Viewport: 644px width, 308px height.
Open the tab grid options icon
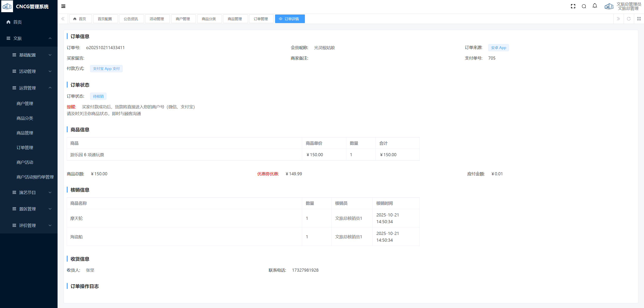coord(639,19)
